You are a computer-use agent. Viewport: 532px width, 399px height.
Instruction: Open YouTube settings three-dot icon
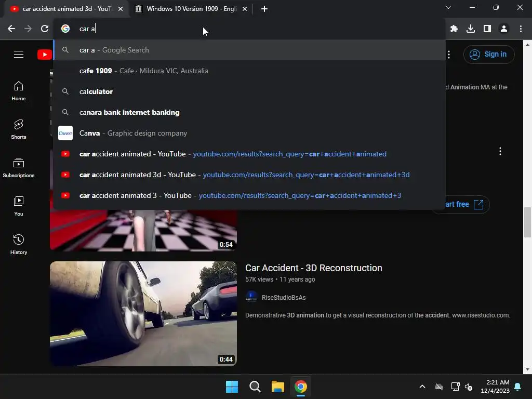(449, 54)
